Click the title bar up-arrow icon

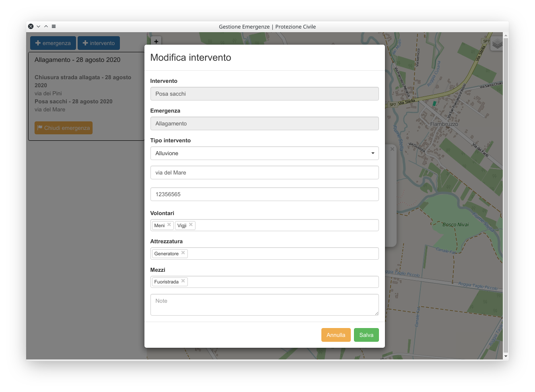[46, 27]
